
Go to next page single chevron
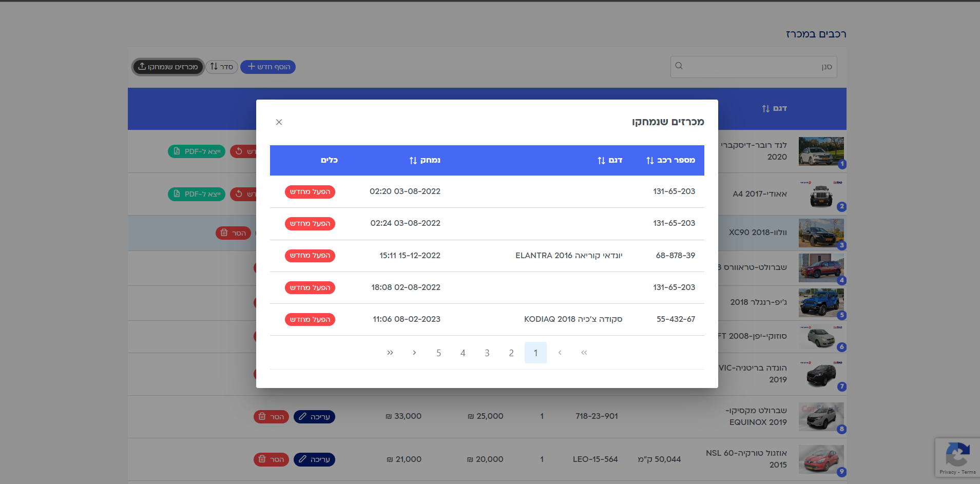[414, 353]
